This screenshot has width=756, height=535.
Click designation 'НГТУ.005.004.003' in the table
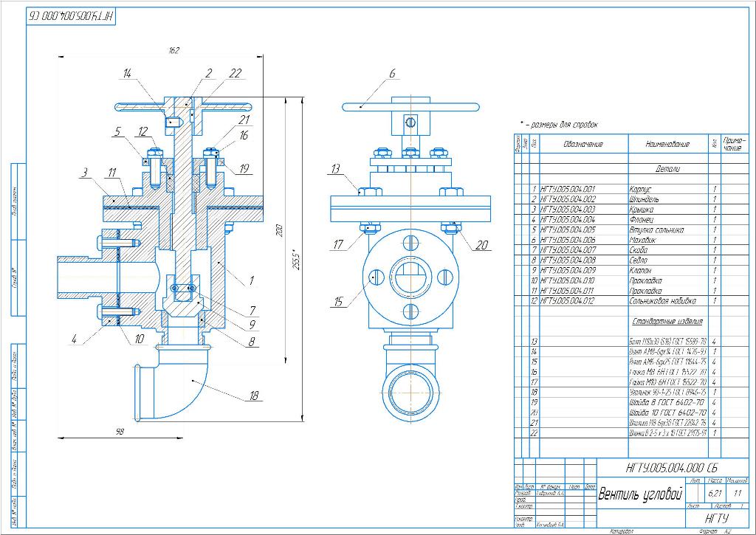coord(568,210)
